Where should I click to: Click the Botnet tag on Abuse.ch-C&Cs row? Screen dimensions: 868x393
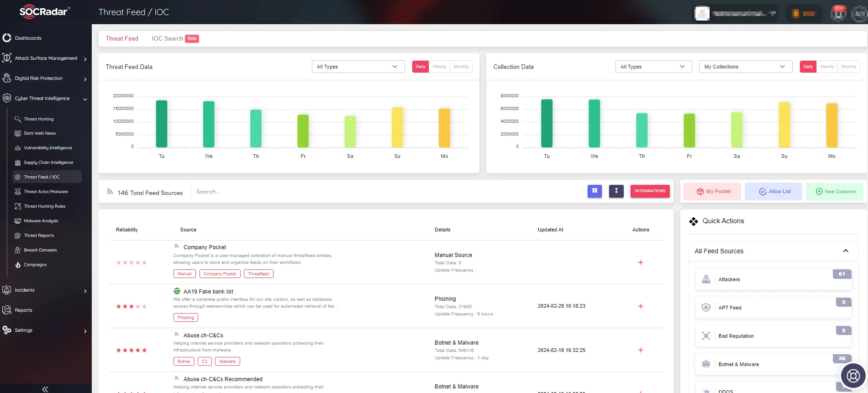pos(184,362)
